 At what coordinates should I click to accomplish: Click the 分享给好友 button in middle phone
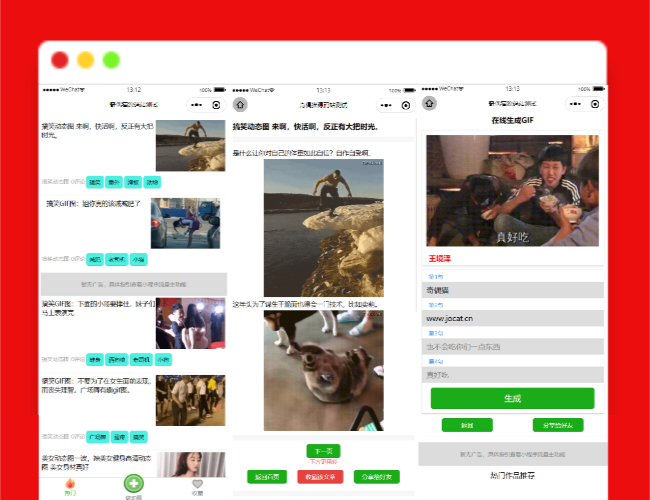[377, 477]
